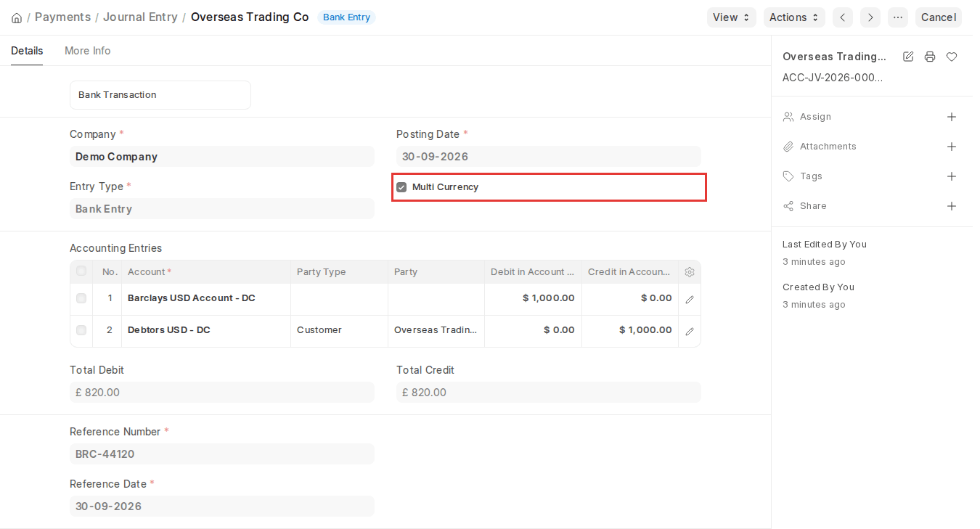Viewport: 980px width, 529px height.
Task: Like this document with heart icon
Action: point(952,57)
